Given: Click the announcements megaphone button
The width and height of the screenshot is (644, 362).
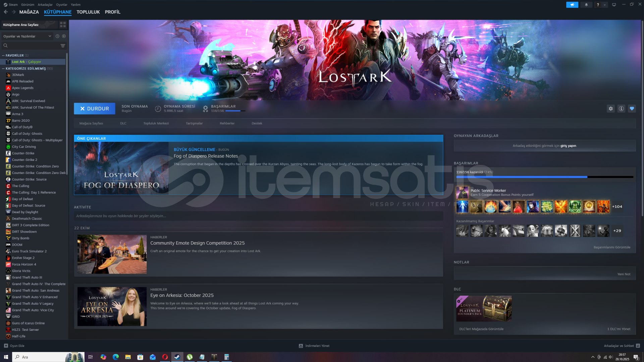Looking at the screenshot, I should 572,5.
